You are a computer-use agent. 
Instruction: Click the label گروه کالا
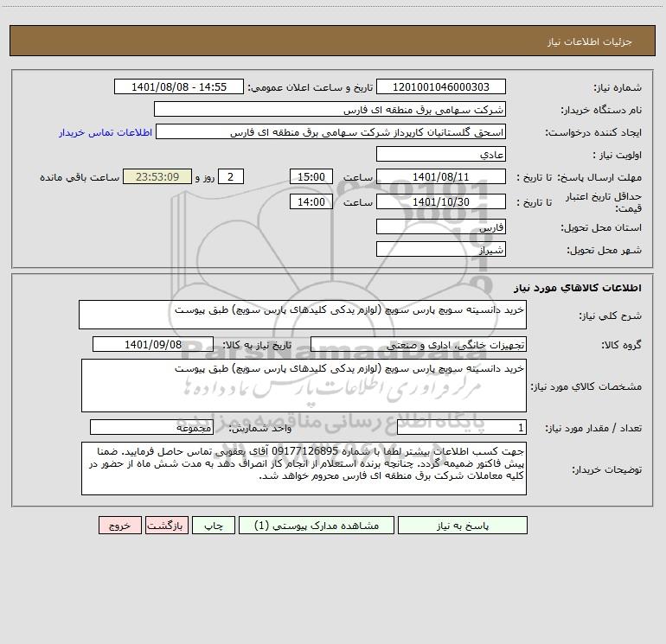[621, 346]
